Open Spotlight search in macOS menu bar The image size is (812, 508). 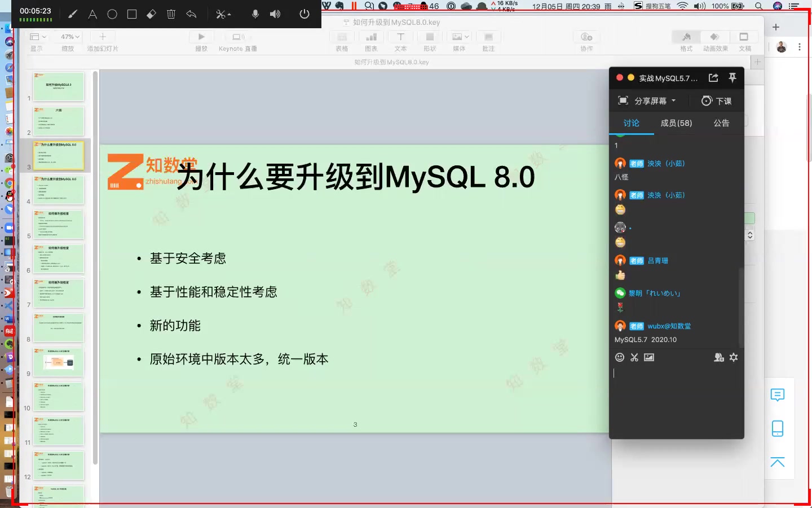(759, 6)
